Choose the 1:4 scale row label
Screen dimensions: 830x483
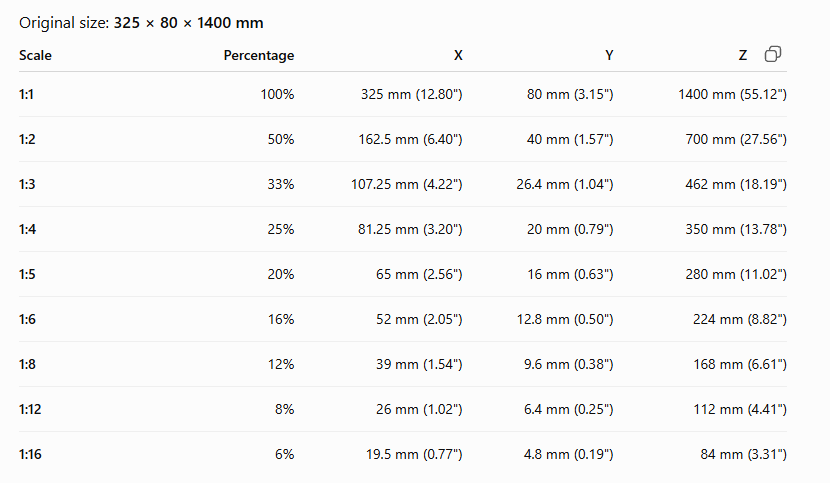coord(28,229)
